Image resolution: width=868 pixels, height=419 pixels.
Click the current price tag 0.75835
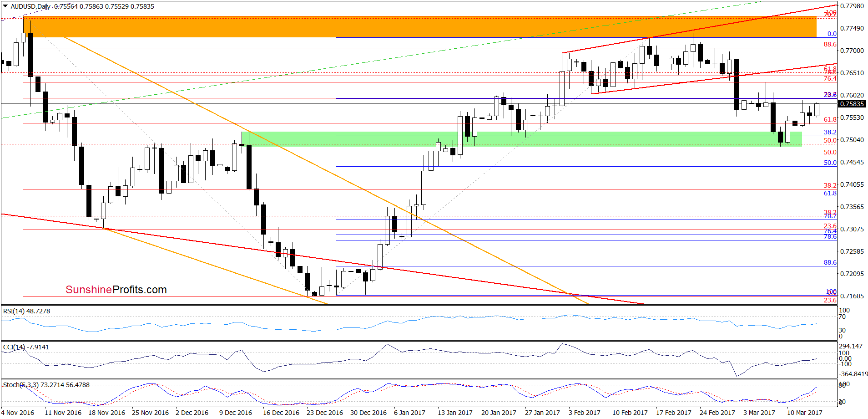click(x=851, y=104)
